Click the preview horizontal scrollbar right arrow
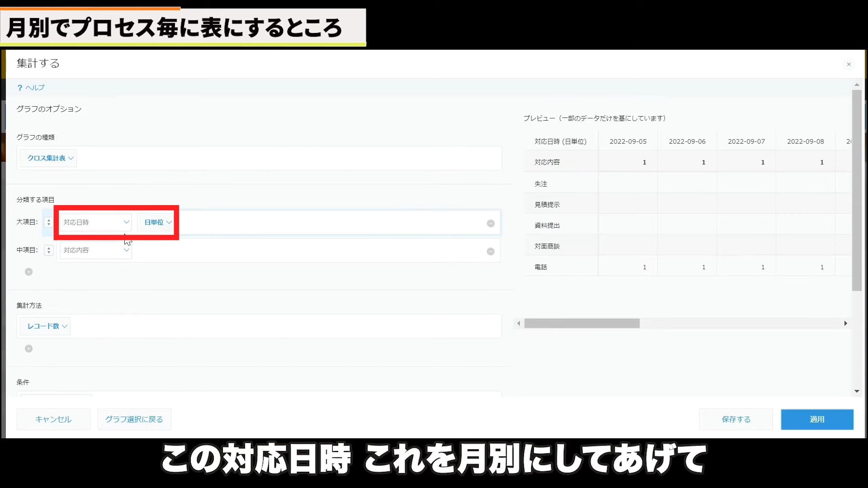 (845, 324)
